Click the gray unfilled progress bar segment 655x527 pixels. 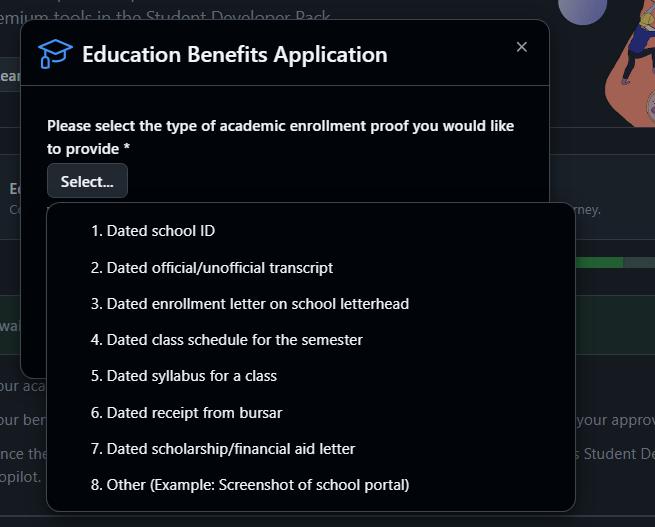pyautogui.click(x=639, y=263)
